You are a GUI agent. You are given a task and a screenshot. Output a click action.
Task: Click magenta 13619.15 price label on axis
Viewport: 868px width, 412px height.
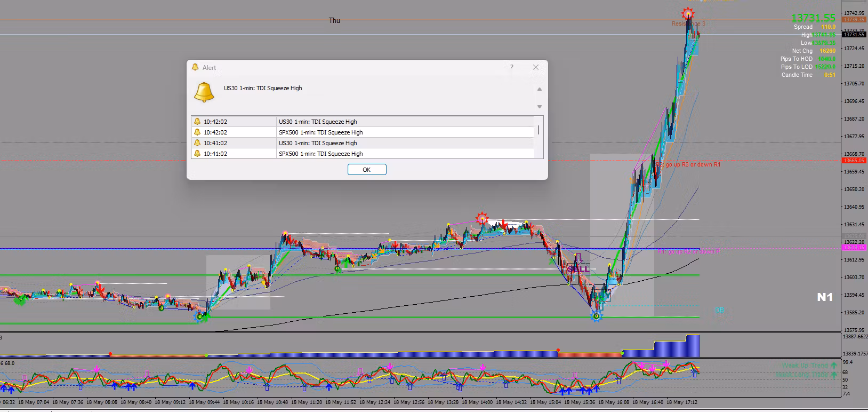point(854,248)
